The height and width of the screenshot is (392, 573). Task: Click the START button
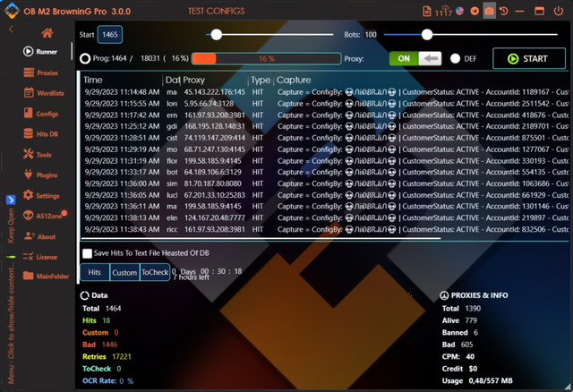529,58
